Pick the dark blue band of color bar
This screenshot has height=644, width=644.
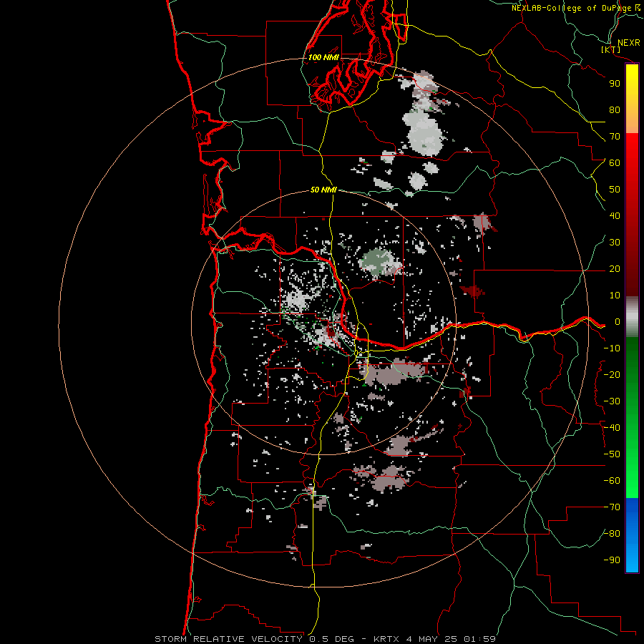tap(632, 512)
